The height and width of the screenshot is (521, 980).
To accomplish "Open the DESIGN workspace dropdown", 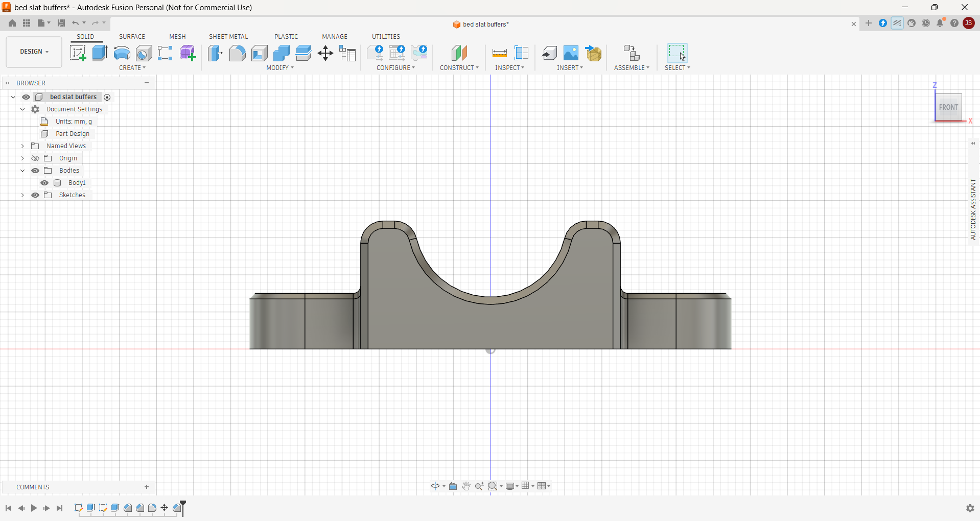I will point(34,52).
